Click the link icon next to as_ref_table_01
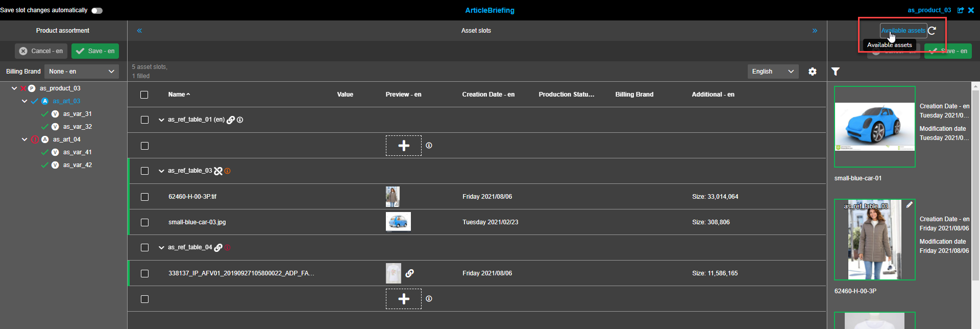The height and width of the screenshot is (329, 980). [x=231, y=120]
